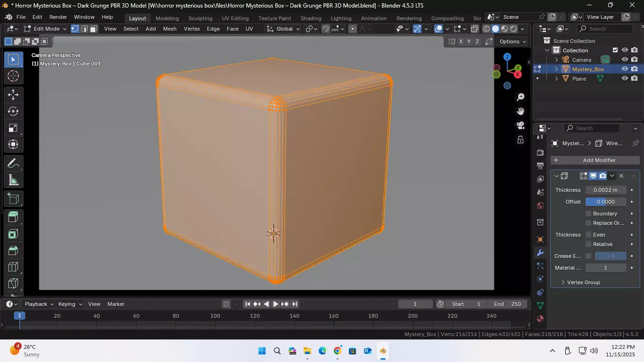Open the Mesh menu
The image size is (644, 362).
(x=170, y=29)
